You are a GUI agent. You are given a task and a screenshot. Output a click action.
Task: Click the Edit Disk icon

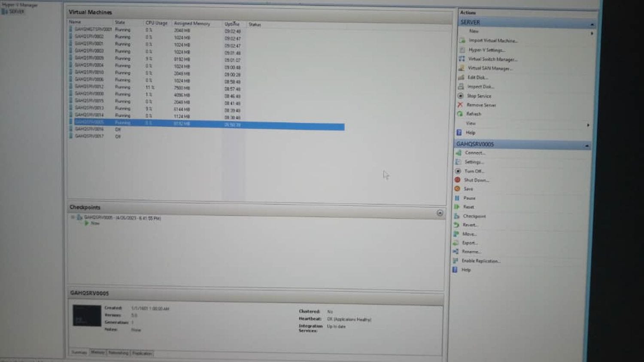point(461,77)
